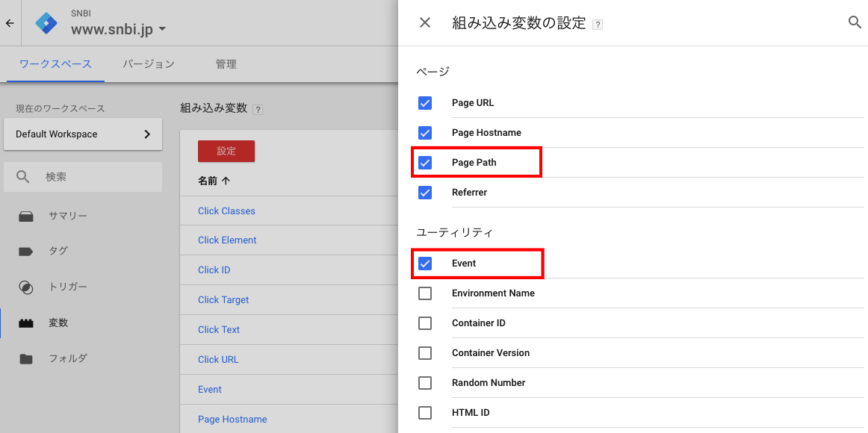Click the Google Tag Manager logo
Viewport: 868px width, 433px height.
pos(46,23)
